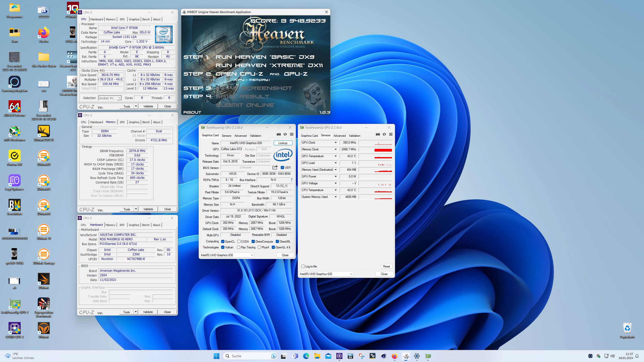This screenshot has width=644, height=362.
Task: Click the Memory Clock sensor graph
Action: [x=375, y=149]
